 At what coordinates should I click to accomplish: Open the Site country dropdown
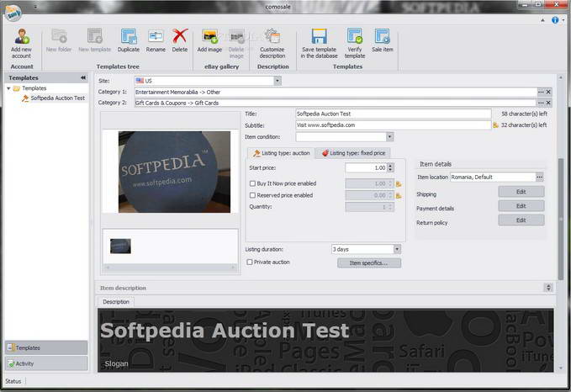coord(278,81)
